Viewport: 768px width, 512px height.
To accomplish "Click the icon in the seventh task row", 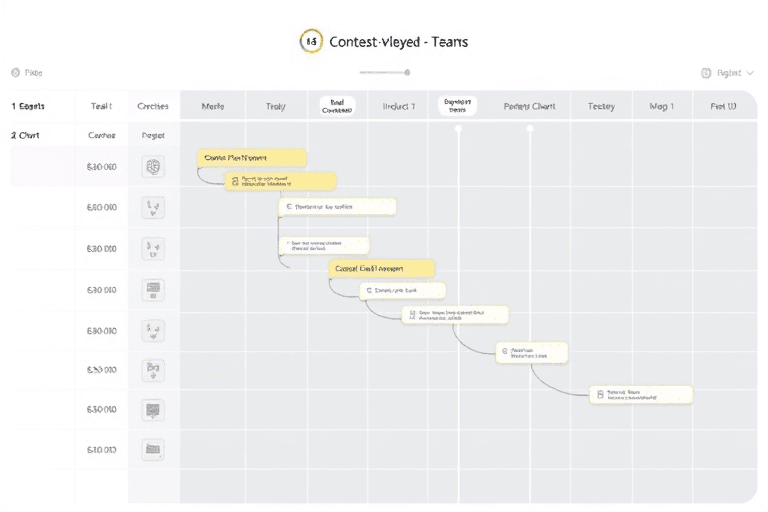I will point(154,409).
